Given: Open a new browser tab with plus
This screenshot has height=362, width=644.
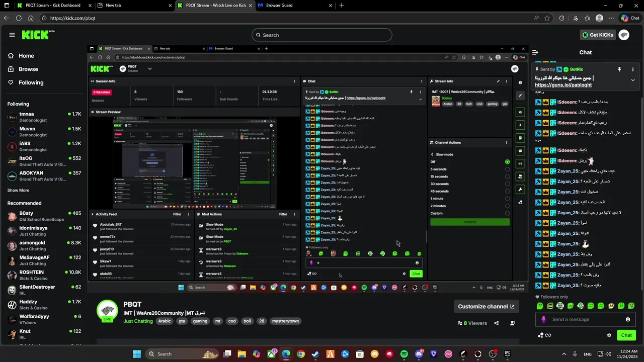Looking at the screenshot, I should (x=342, y=6).
